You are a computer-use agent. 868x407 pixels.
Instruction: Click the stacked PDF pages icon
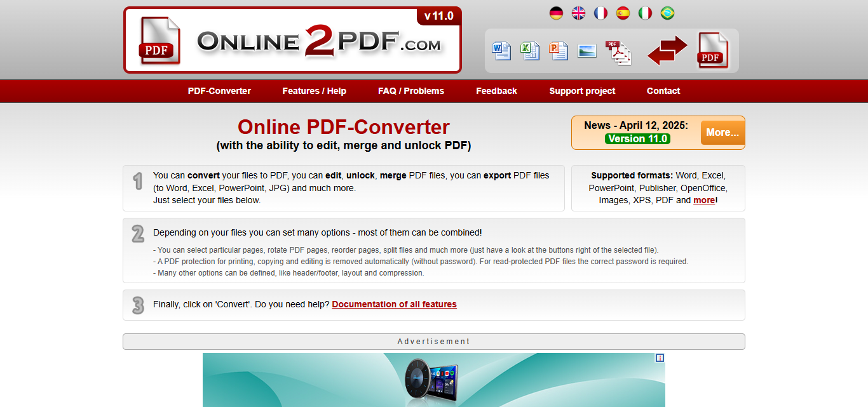click(x=618, y=52)
